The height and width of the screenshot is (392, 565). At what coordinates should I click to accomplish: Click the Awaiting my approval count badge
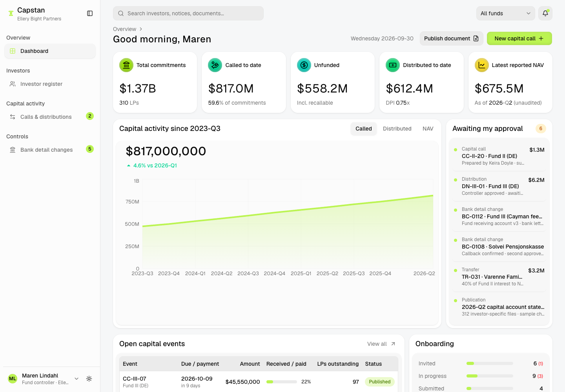click(x=541, y=129)
